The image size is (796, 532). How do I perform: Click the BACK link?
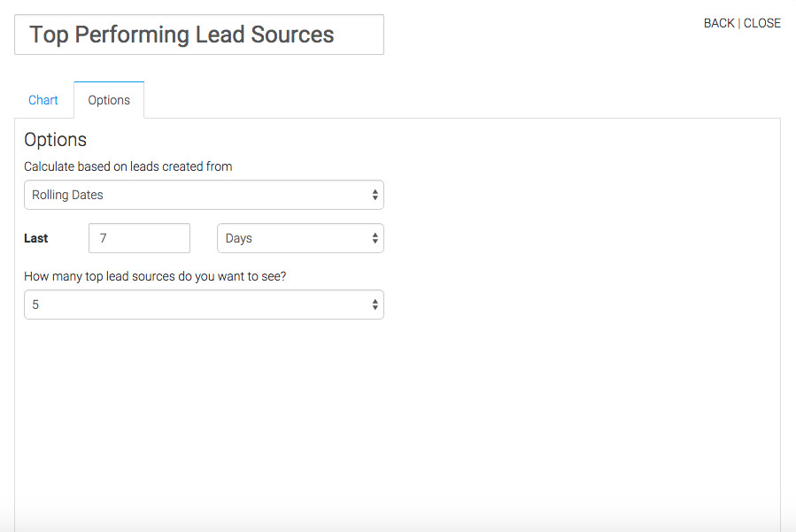point(719,23)
